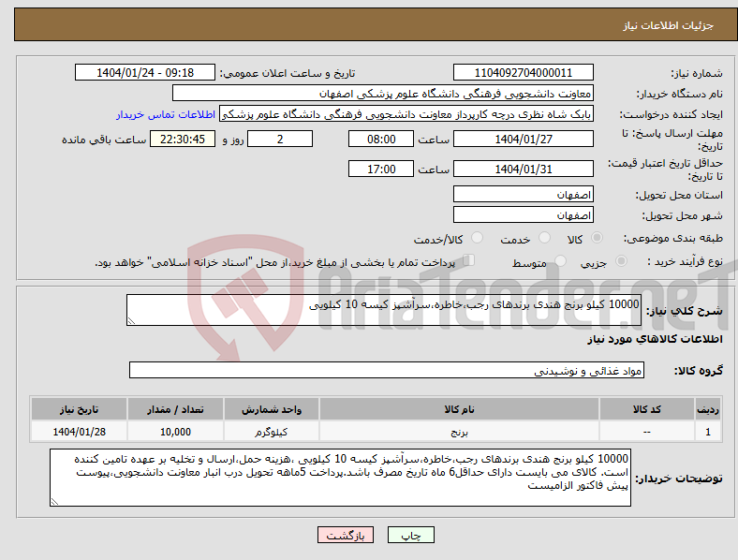Click the واحد شمارش column header
The width and height of the screenshot is (738, 560).
(x=272, y=409)
